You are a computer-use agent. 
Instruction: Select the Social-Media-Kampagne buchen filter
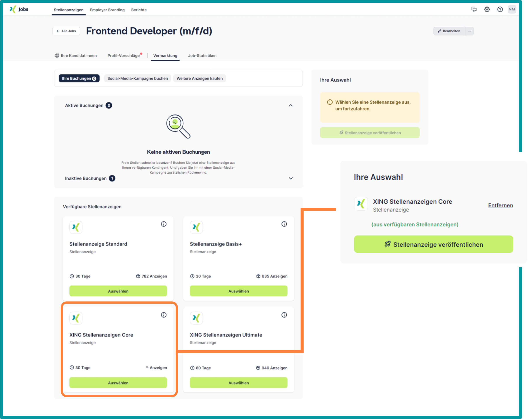coord(138,78)
